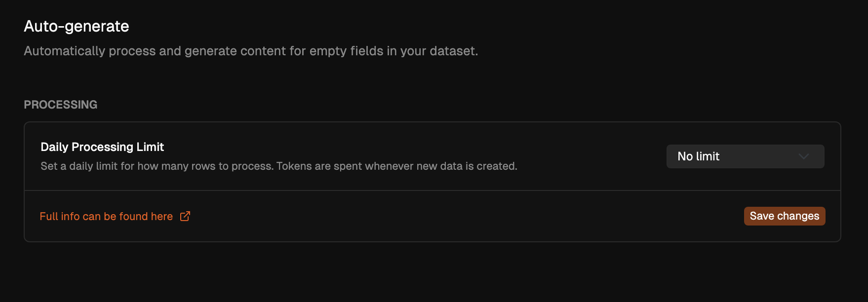
Task: Click the PROCESSING section header
Action: tap(61, 105)
